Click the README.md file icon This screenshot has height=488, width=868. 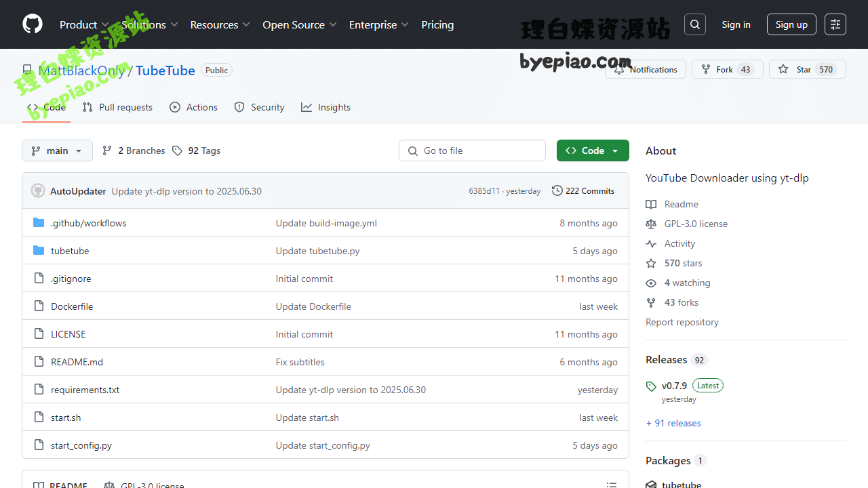[39, 362]
